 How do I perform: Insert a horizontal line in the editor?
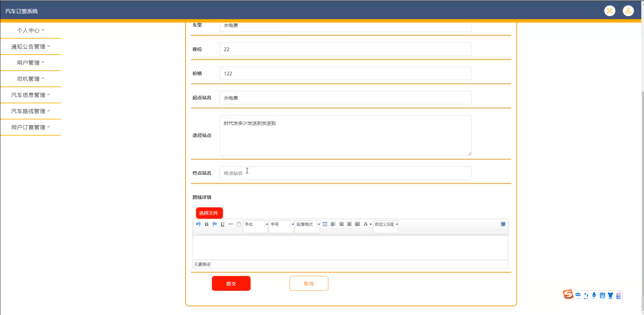[231, 224]
